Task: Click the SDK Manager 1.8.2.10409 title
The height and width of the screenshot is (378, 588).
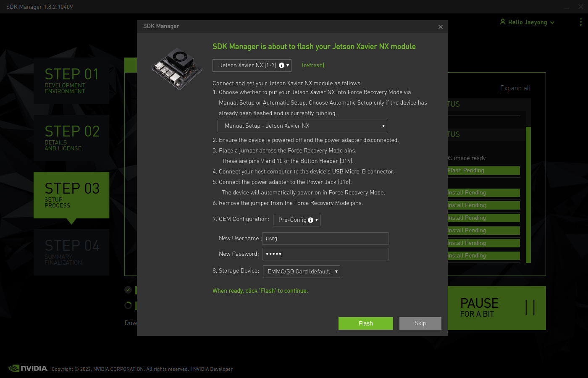Action: coord(39,7)
